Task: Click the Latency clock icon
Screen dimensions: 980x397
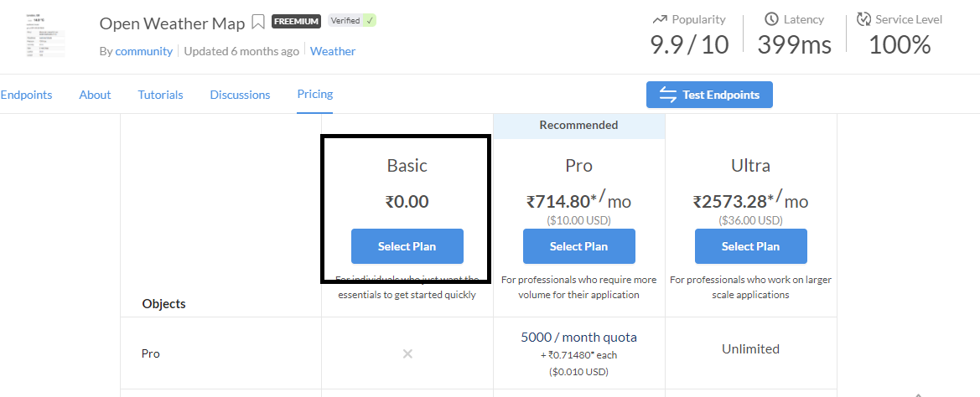Action: pos(771,19)
